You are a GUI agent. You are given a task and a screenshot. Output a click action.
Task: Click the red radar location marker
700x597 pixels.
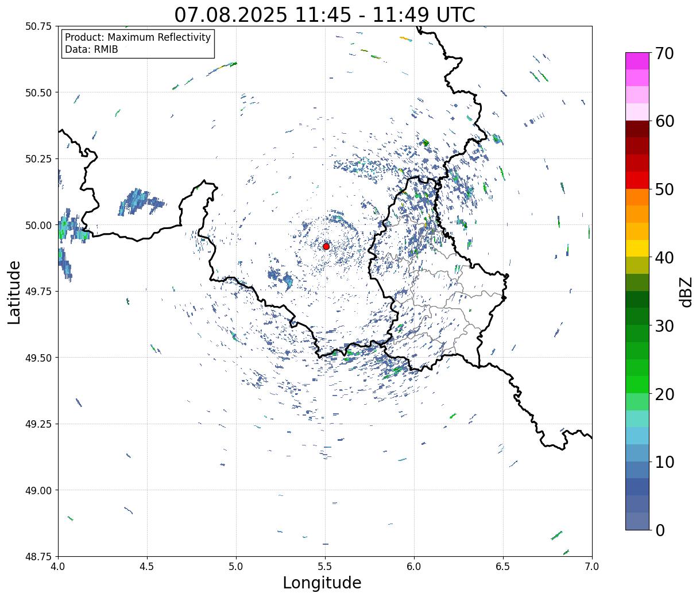pos(326,246)
